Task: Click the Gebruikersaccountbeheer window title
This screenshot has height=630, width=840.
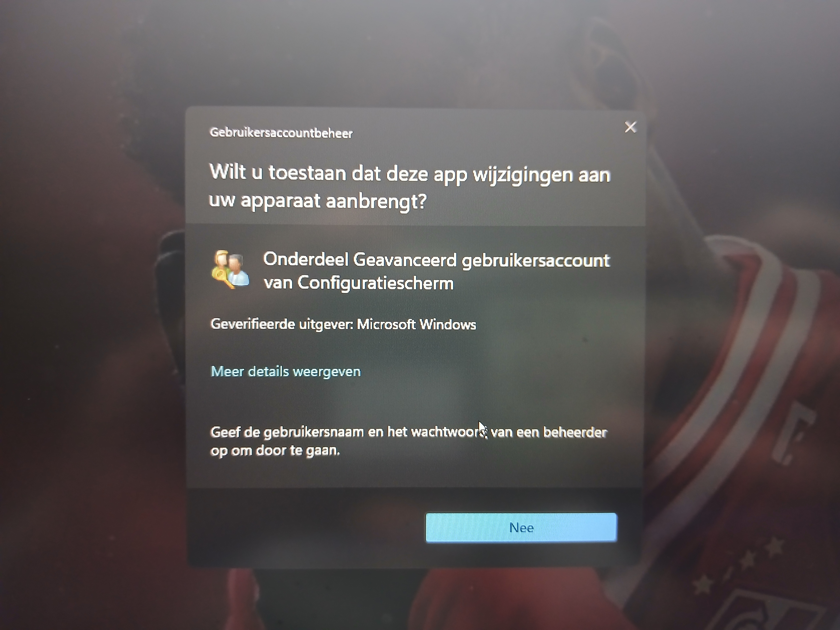Action: click(281, 133)
